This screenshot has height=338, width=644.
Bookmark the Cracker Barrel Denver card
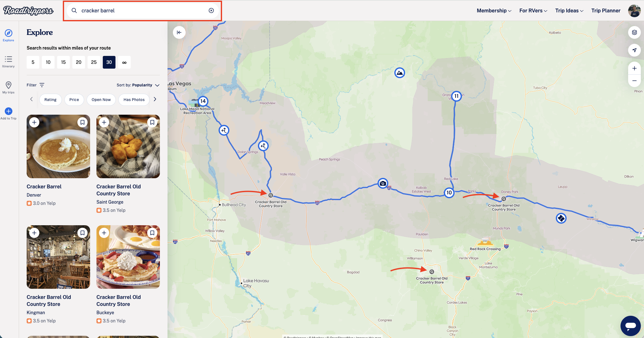click(82, 122)
